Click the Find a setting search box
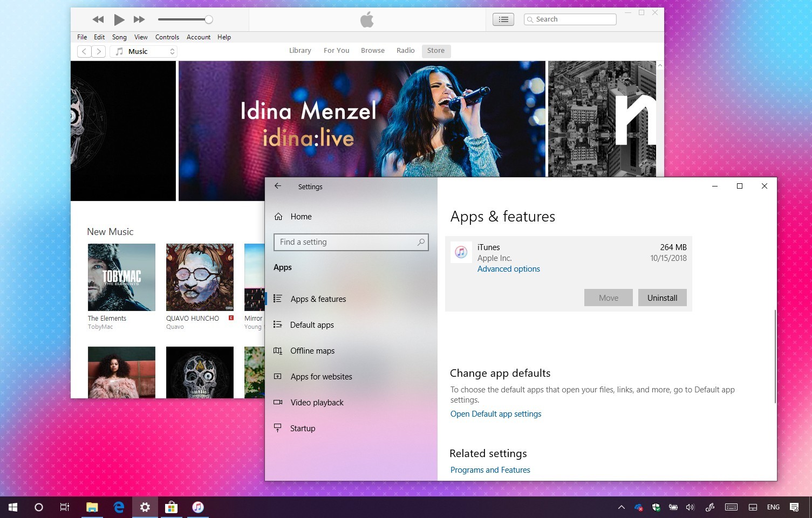 (351, 242)
